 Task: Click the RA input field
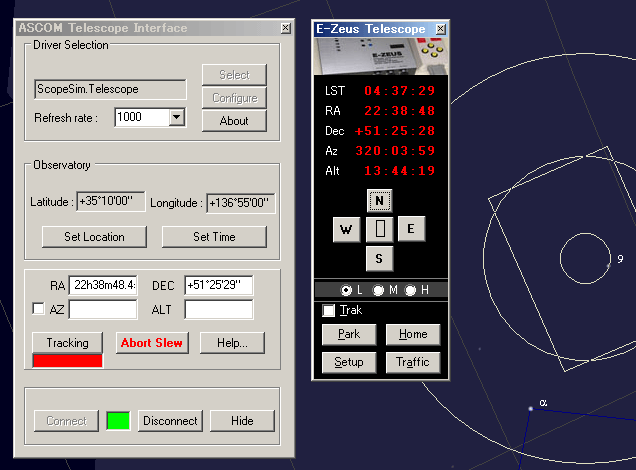[x=103, y=285]
